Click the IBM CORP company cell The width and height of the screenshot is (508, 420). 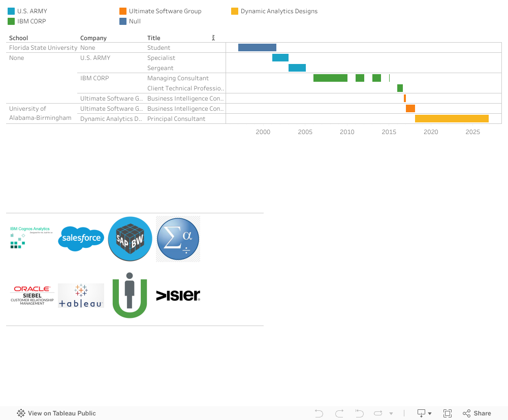[94, 78]
